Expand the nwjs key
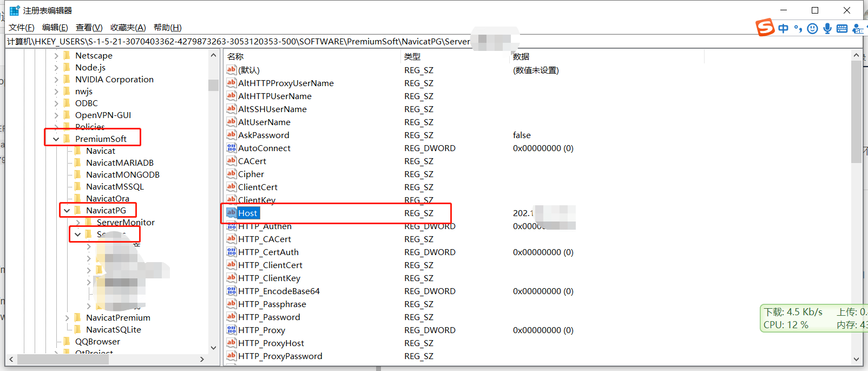The image size is (868, 371). [x=56, y=91]
